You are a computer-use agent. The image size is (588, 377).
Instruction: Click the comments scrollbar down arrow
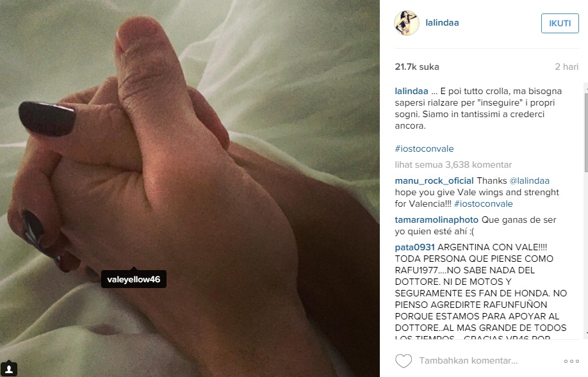tap(585, 332)
